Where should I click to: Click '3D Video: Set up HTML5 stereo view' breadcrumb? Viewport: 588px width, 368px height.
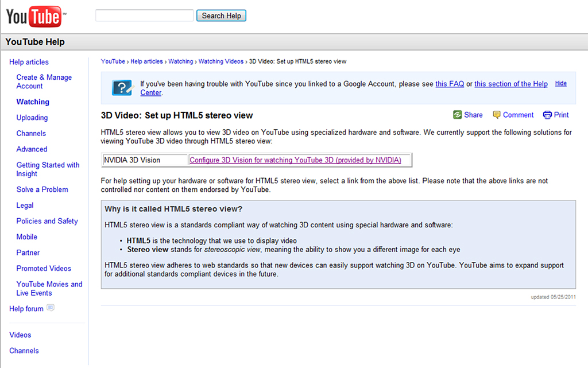pyautogui.click(x=298, y=61)
